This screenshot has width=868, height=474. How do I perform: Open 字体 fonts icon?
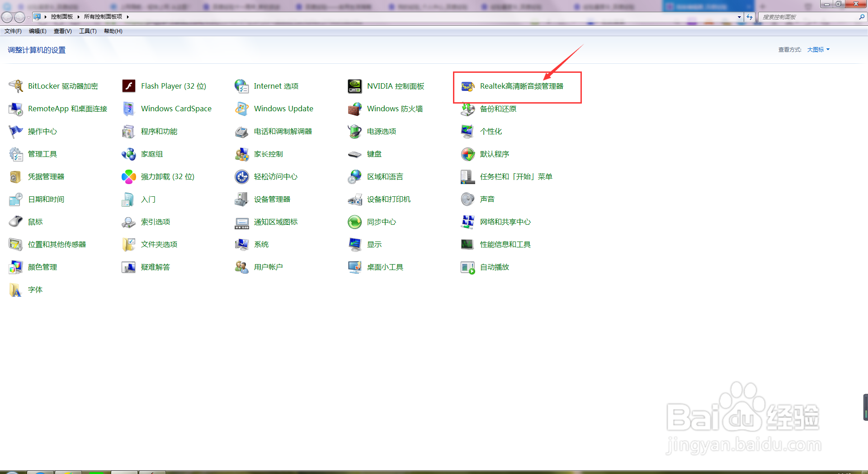point(16,289)
